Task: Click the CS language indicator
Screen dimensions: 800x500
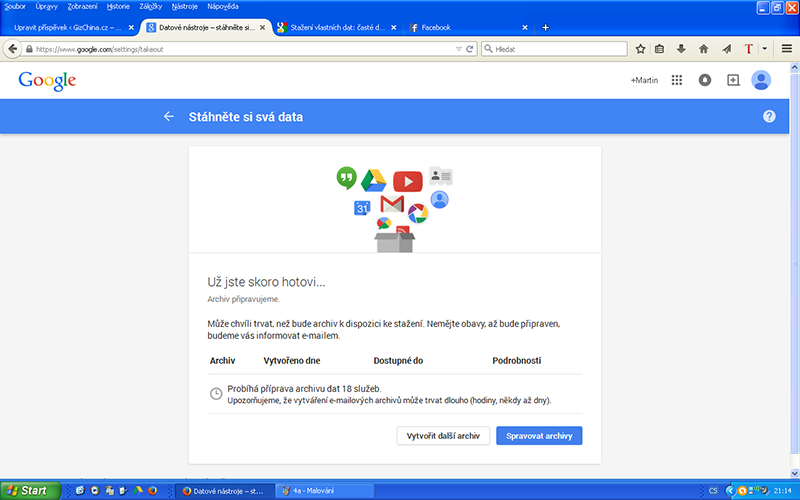Action: tap(713, 491)
